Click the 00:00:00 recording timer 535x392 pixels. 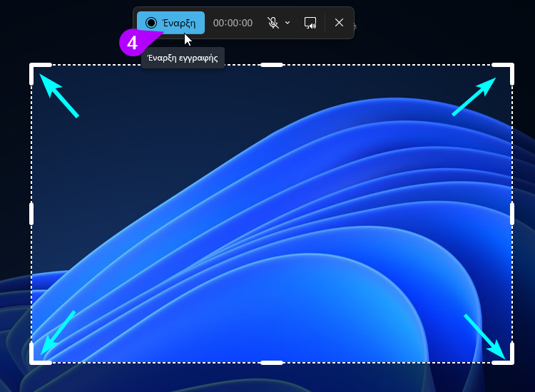pos(233,23)
